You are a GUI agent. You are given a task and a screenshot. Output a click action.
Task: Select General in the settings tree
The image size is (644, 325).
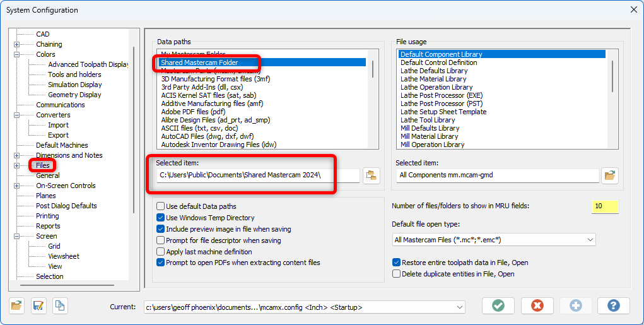pos(48,175)
